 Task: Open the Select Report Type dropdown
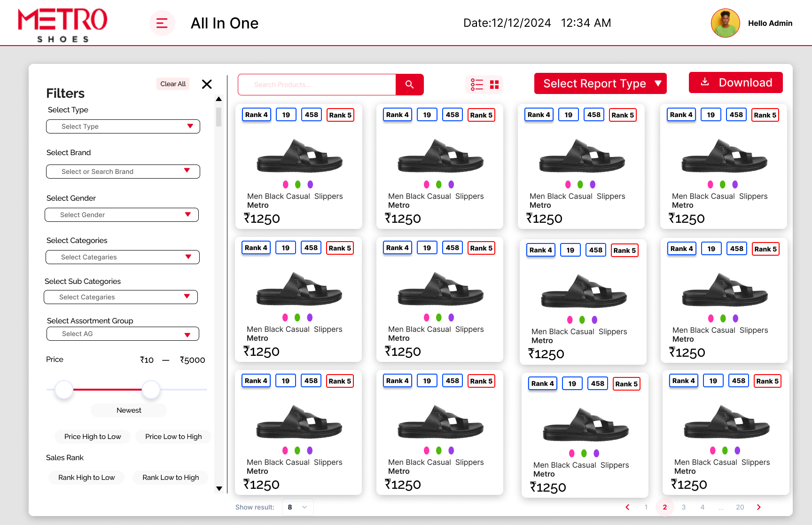tap(600, 84)
